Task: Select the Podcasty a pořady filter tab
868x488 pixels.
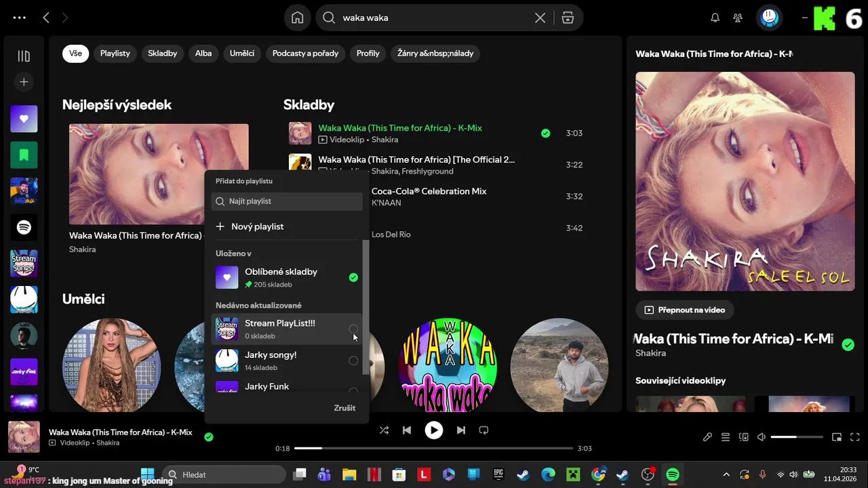Action: coord(305,54)
